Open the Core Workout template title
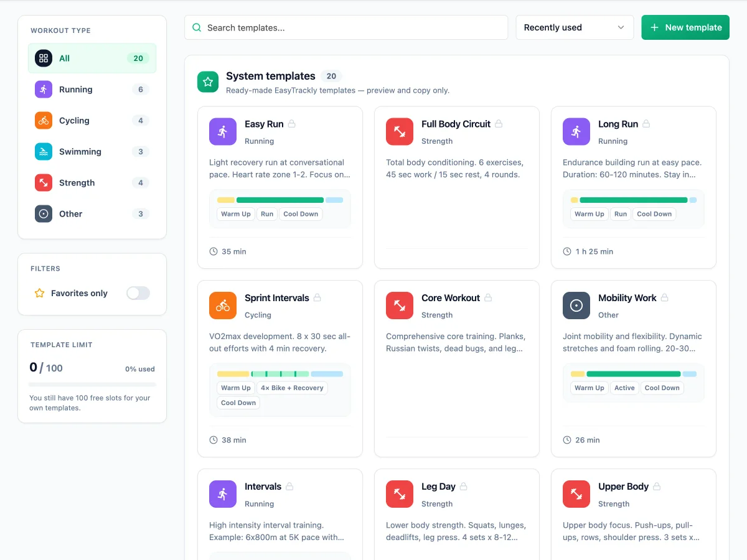The image size is (747, 560). 451,298
